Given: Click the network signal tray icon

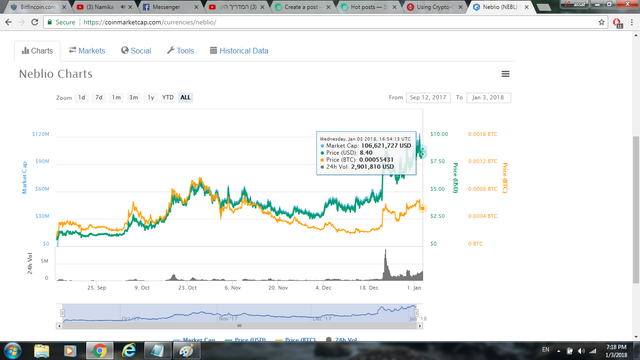Looking at the screenshot, I should tap(593, 351).
